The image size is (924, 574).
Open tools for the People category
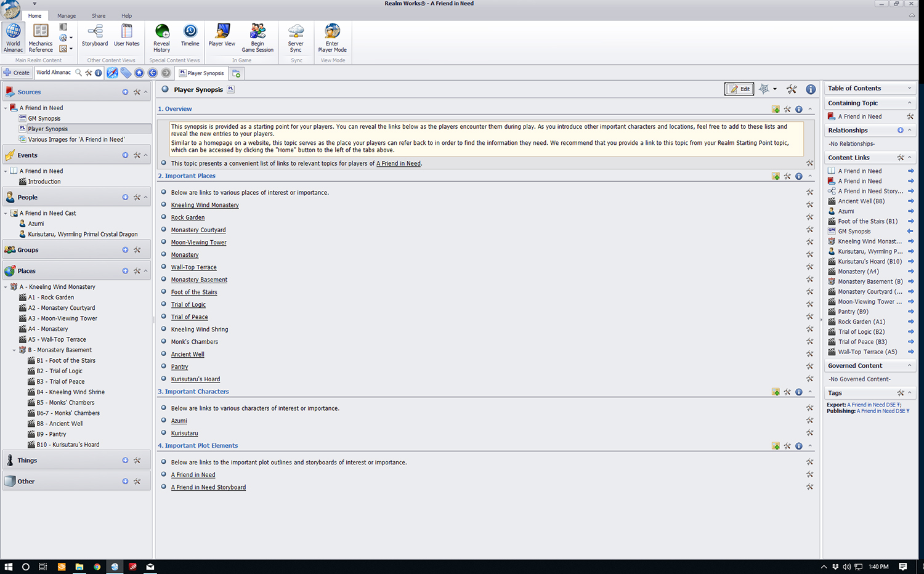(x=137, y=198)
